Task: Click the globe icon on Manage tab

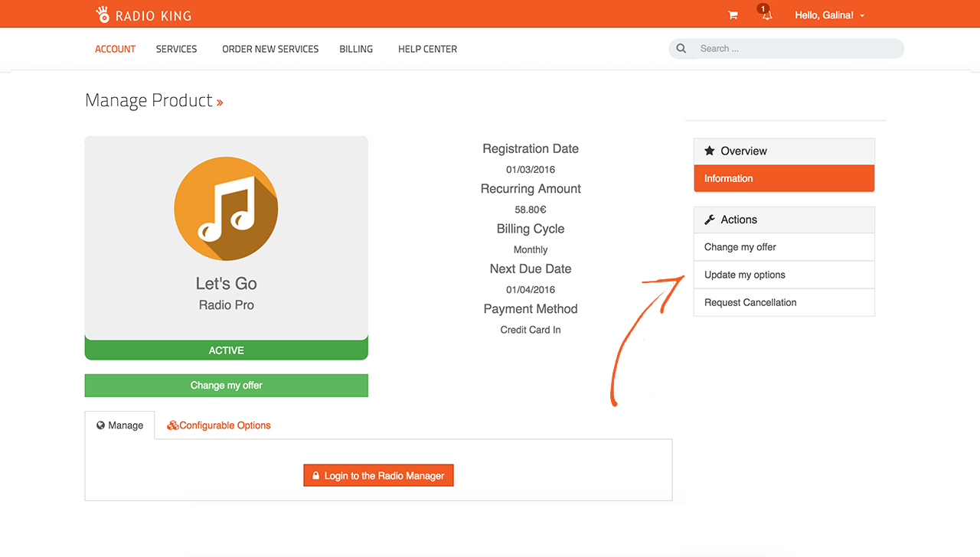Action: click(100, 425)
